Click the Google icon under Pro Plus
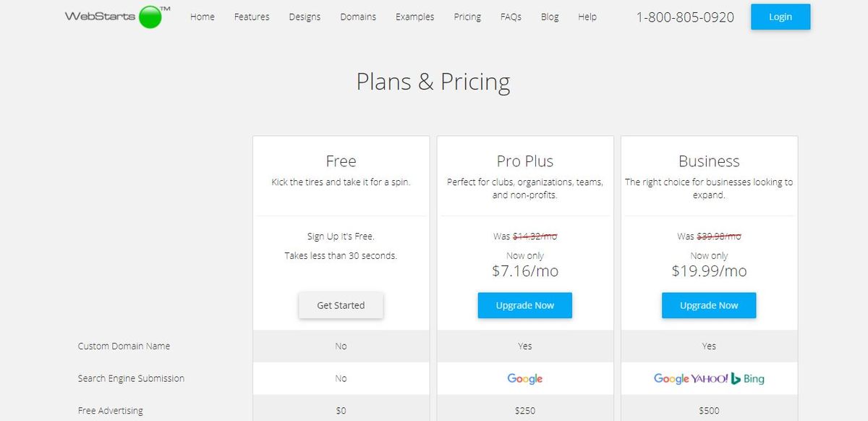Viewport: 868px width, 421px height. (524, 378)
